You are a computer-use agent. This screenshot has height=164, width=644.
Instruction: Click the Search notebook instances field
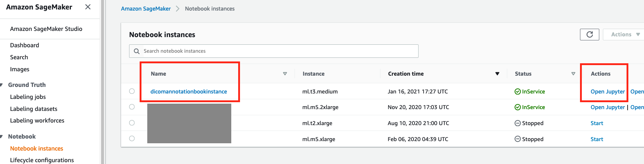pyautogui.click(x=273, y=51)
